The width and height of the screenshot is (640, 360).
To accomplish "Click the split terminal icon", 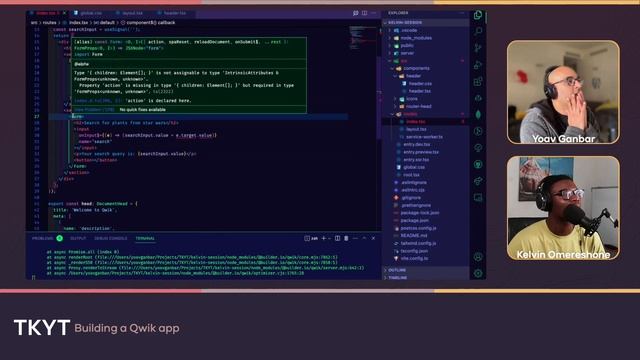I will tap(338, 238).
